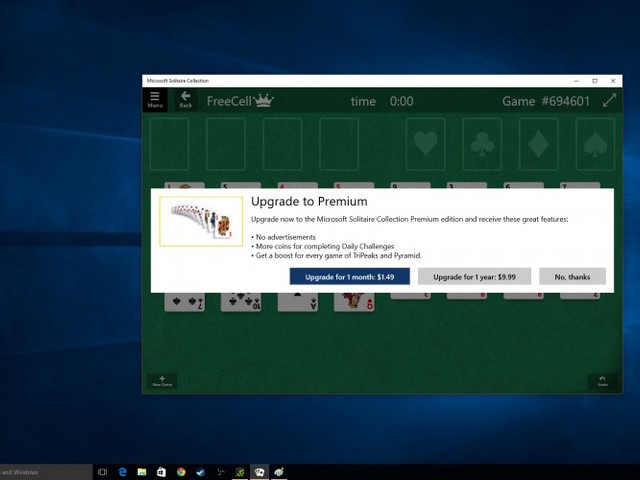Viewport: 640px width, 480px height.
Task: Click Upgrade for 1 year: $9.99
Action: click(474, 277)
